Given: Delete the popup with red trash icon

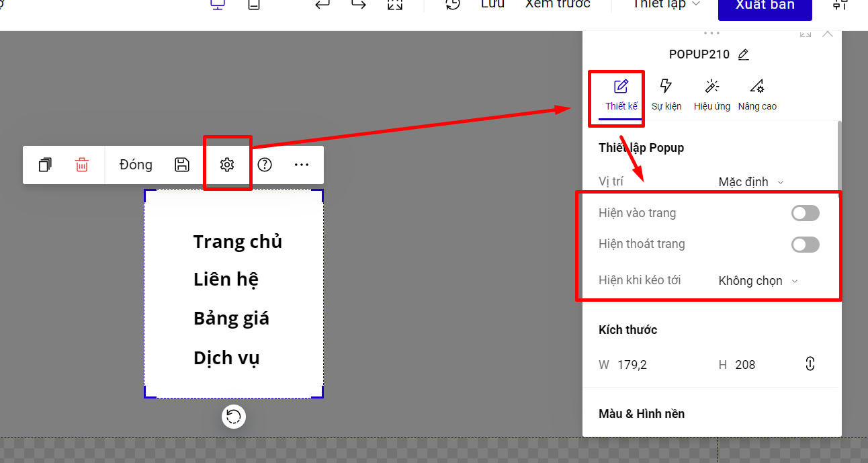Looking at the screenshot, I should tap(81, 165).
